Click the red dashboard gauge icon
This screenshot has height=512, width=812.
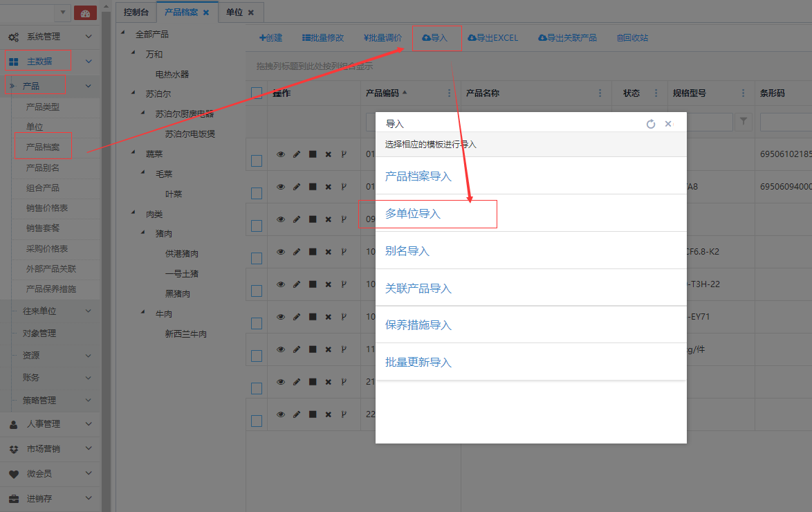click(x=84, y=13)
